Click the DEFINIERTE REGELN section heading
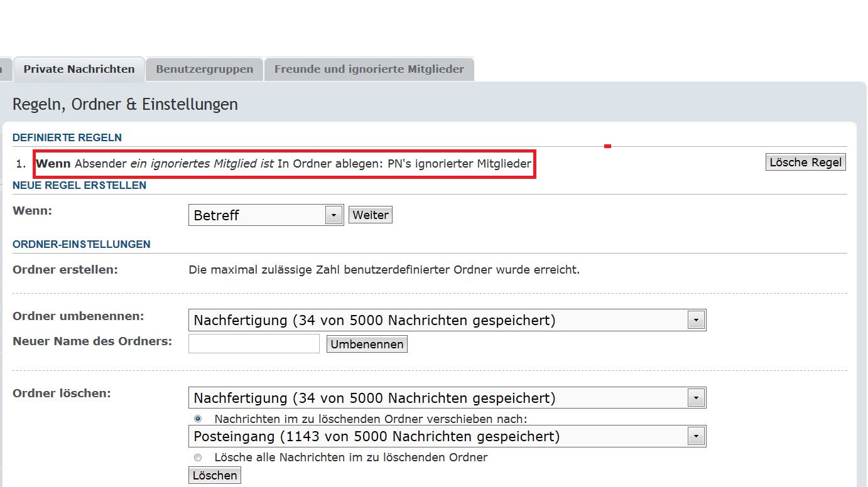 coord(67,137)
